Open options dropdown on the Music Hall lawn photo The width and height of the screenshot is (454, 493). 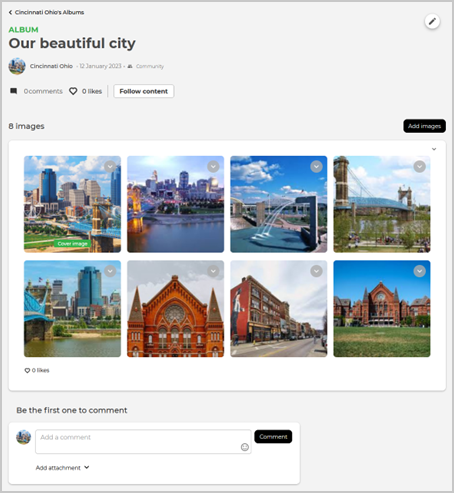click(x=420, y=271)
